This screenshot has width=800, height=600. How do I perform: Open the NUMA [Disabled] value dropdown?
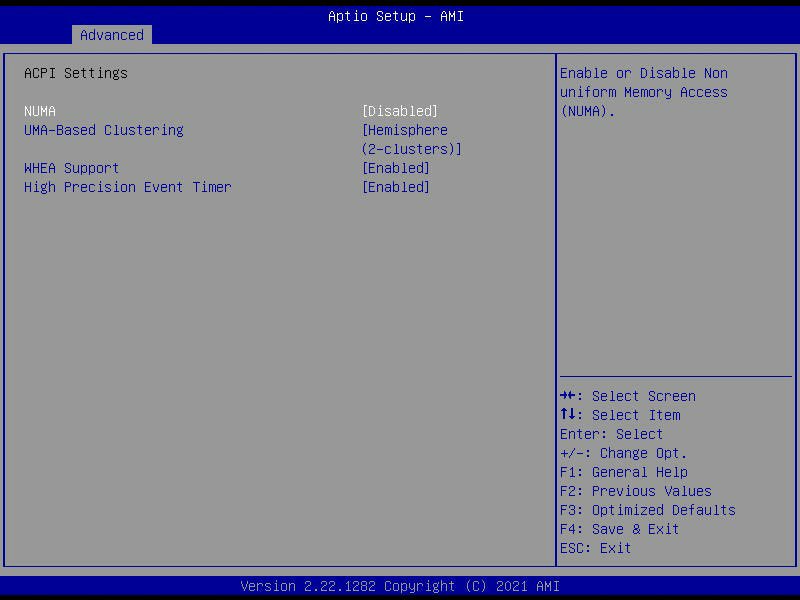click(399, 111)
